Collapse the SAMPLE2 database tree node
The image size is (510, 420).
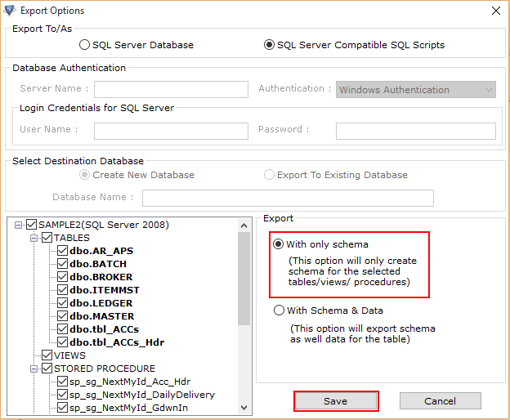[19, 225]
